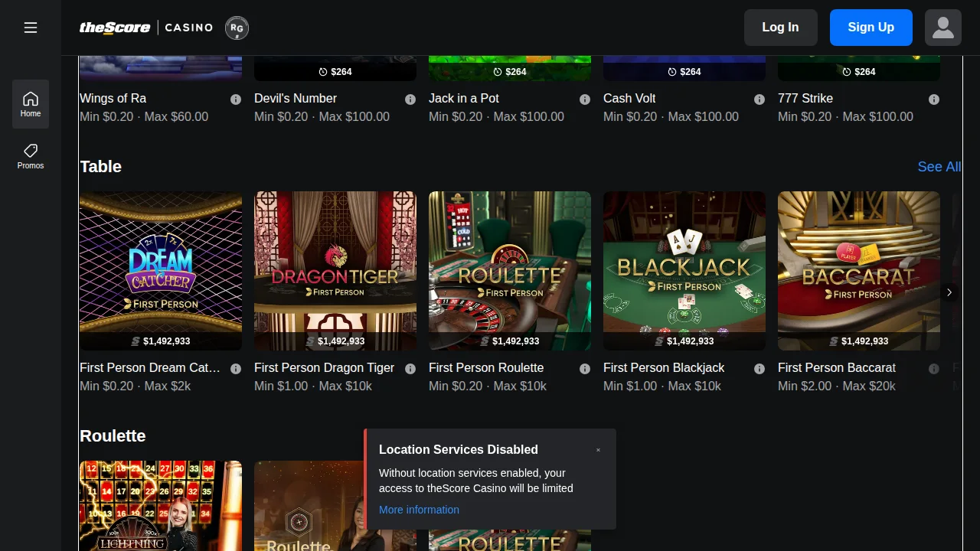Click the RG responsible gaming badge
Viewport: 980px width, 551px height.
tap(237, 28)
